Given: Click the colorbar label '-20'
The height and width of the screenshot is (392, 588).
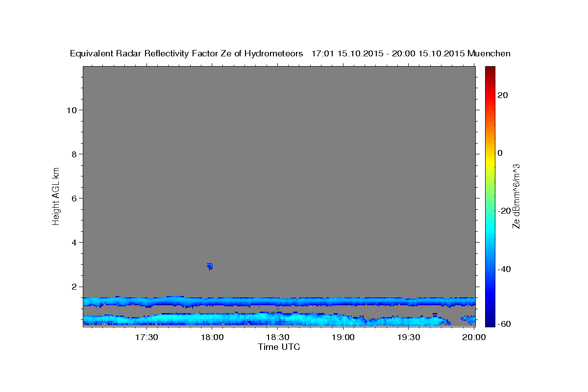Looking at the screenshot, I should (504, 211).
